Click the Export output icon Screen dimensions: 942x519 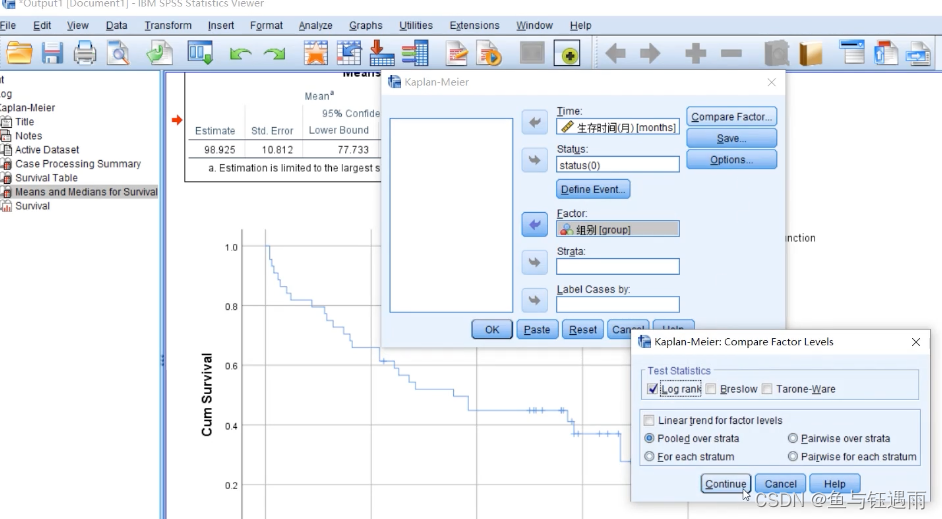point(160,53)
